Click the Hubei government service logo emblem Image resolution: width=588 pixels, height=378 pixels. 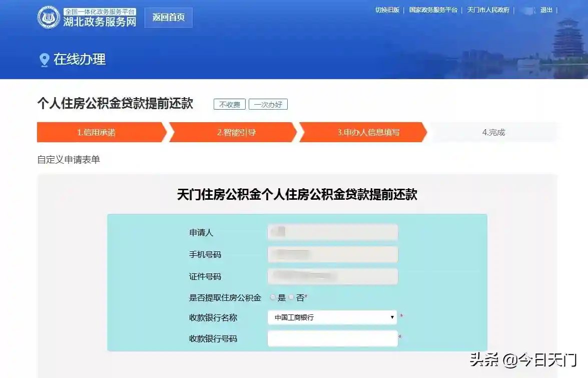click(49, 17)
